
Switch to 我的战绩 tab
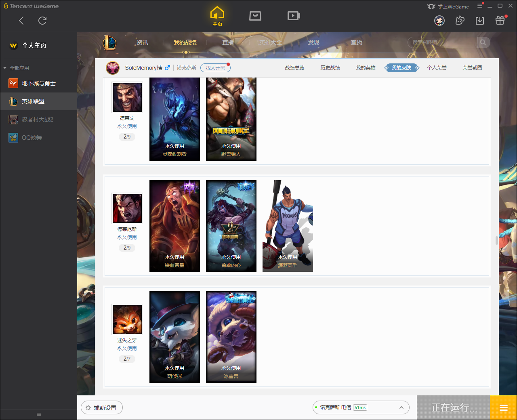[185, 42]
